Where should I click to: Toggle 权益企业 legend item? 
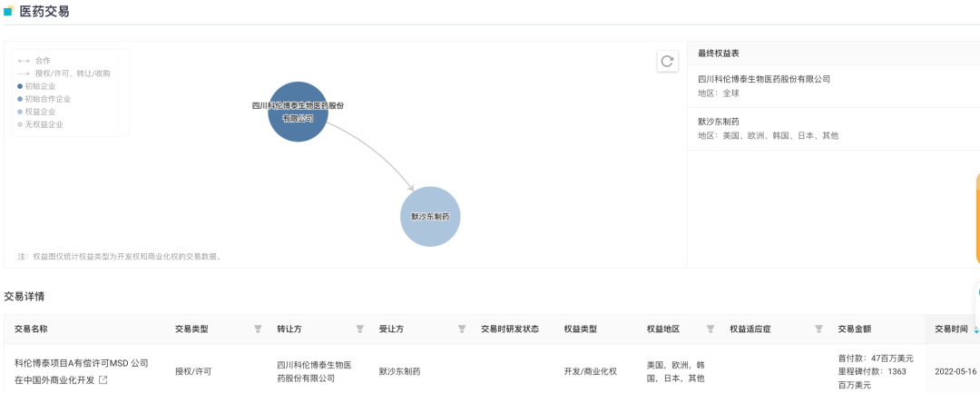pos(36,112)
